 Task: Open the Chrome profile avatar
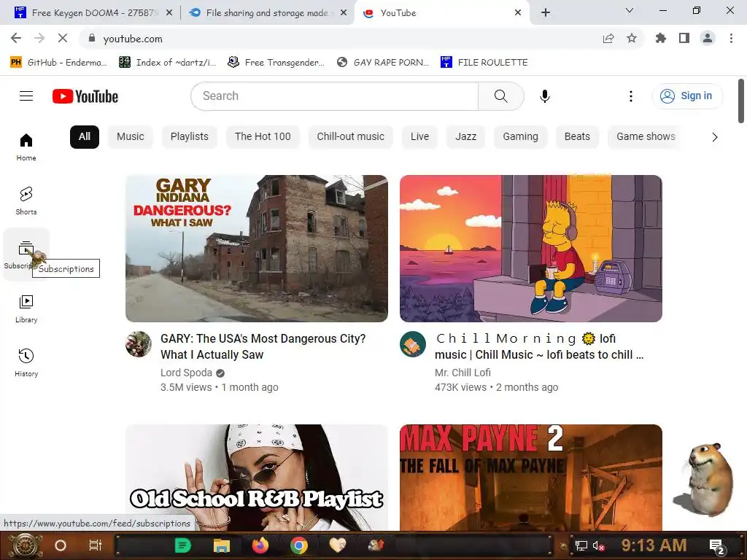(x=708, y=39)
